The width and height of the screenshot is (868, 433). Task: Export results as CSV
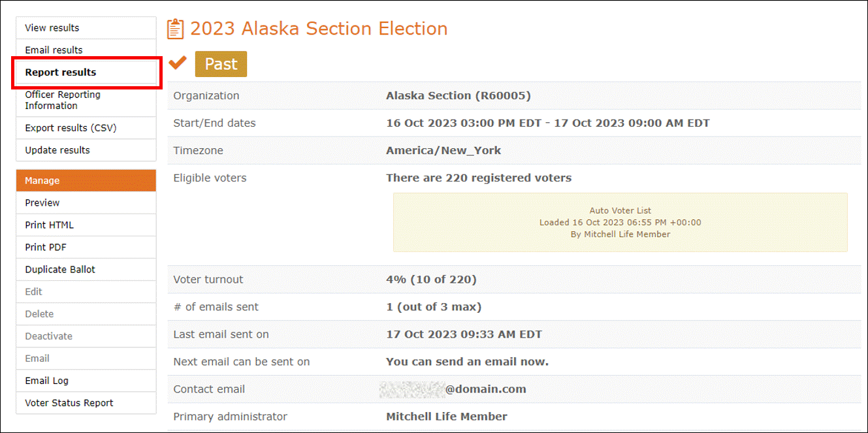(x=86, y=128)
